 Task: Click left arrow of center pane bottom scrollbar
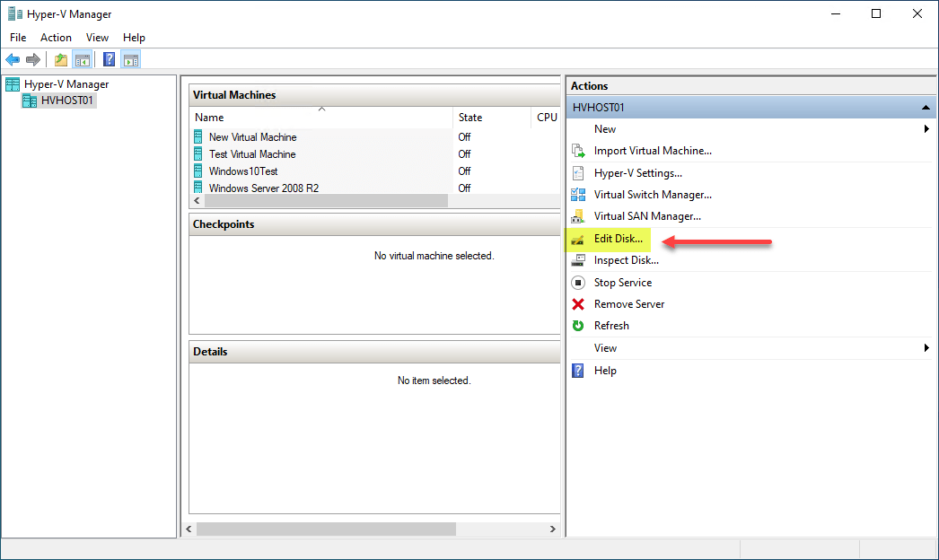click(189, 529)
